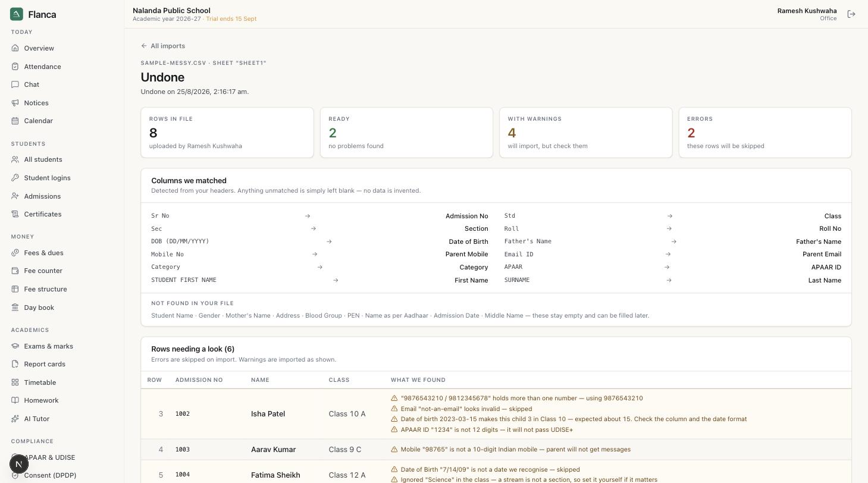
Task: Click the Class 10 A cell
Action: coord(347,414)
